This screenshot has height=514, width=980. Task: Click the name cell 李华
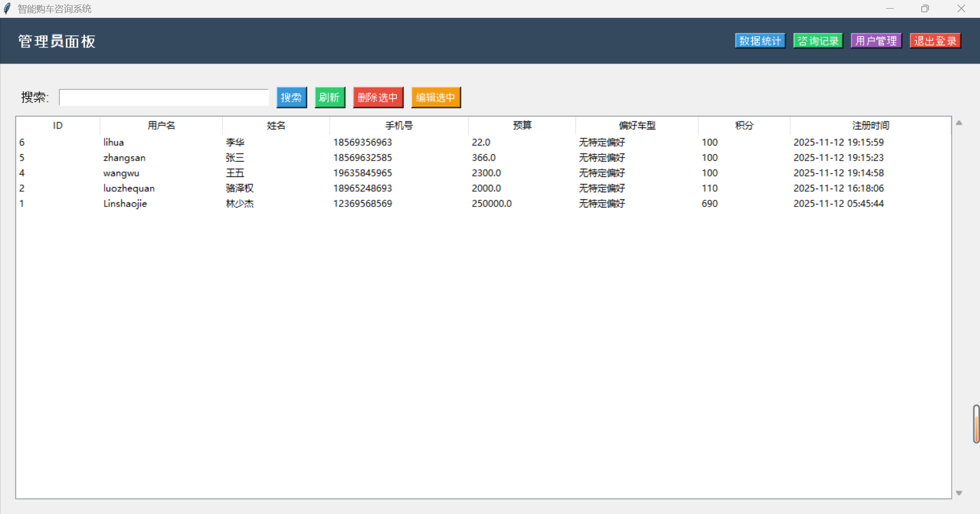point(235,142)
